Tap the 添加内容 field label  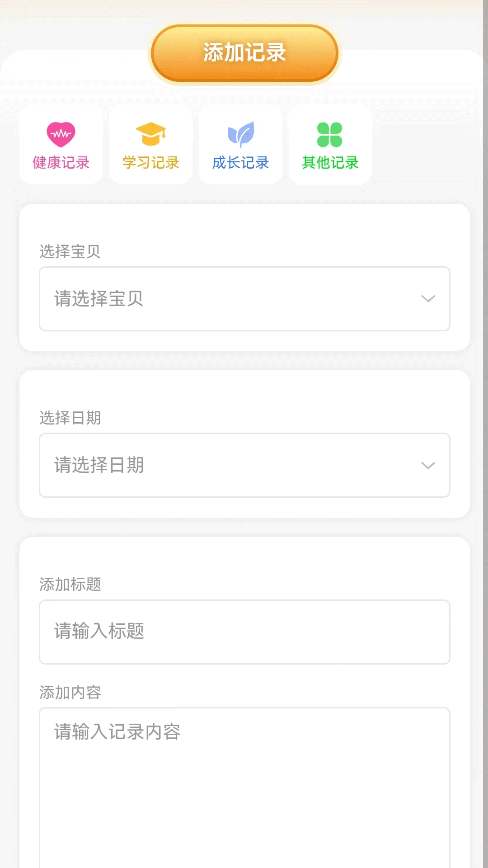pos(70,692)
